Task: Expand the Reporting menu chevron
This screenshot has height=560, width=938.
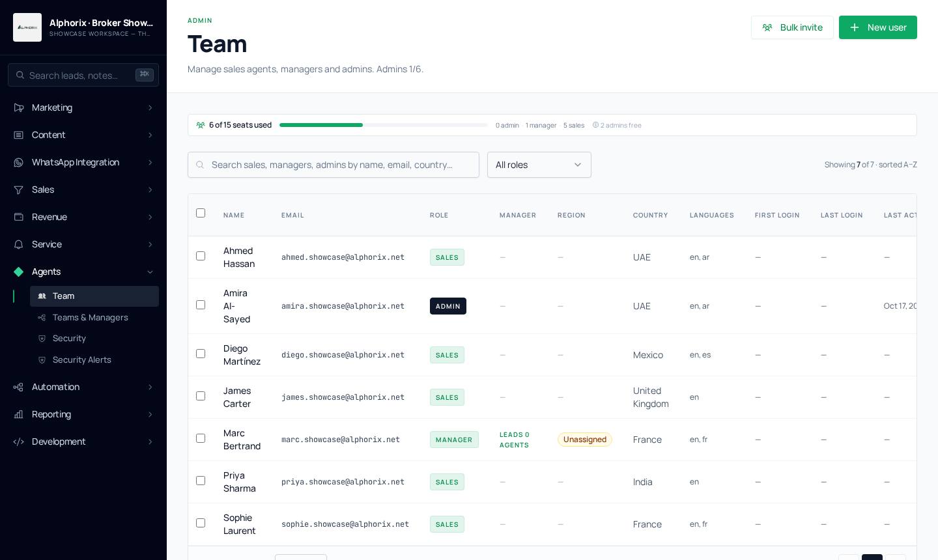Action: pos(150,414)
